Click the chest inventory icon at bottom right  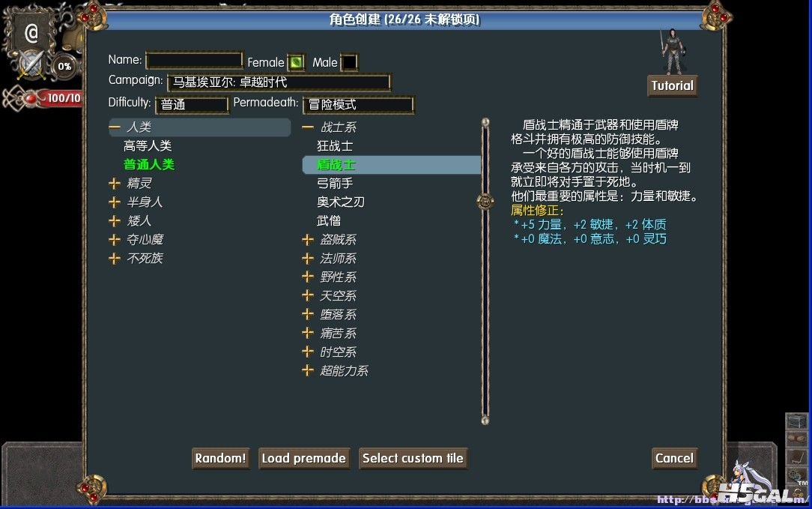pos(796,421)
